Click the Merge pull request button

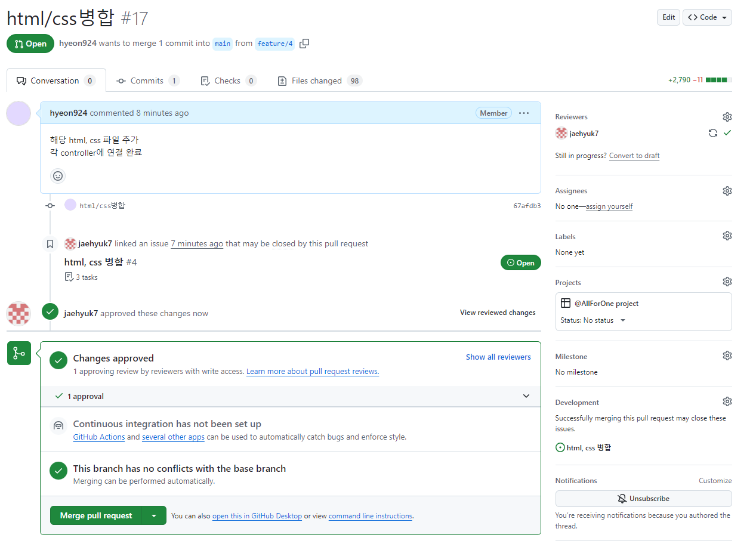[97, 515]
